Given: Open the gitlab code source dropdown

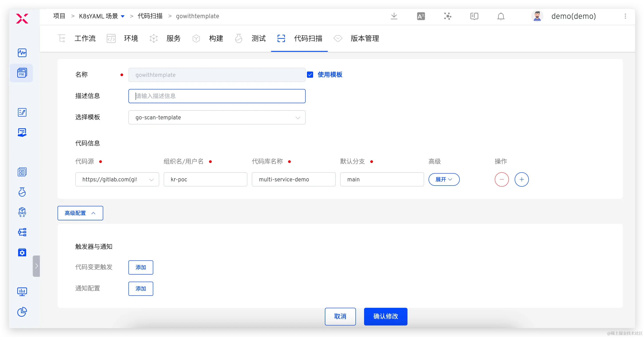Looking at the screenshot, I should coord(117,180).
